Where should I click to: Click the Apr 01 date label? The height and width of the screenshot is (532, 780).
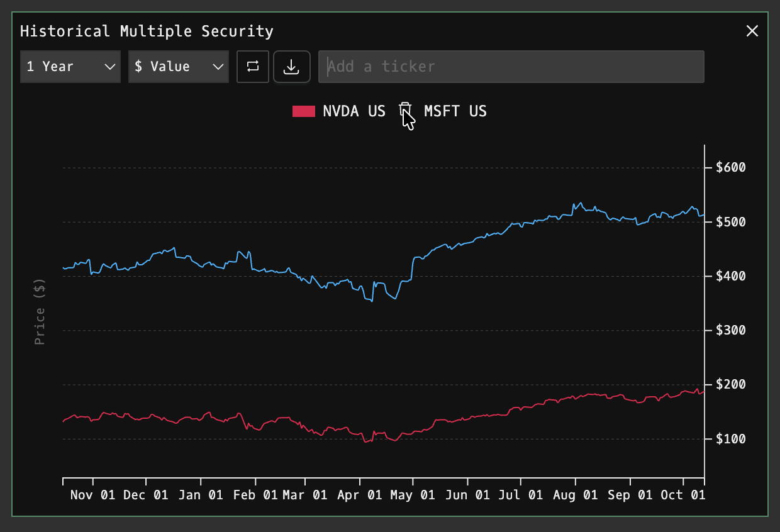[x=359, y=496]
